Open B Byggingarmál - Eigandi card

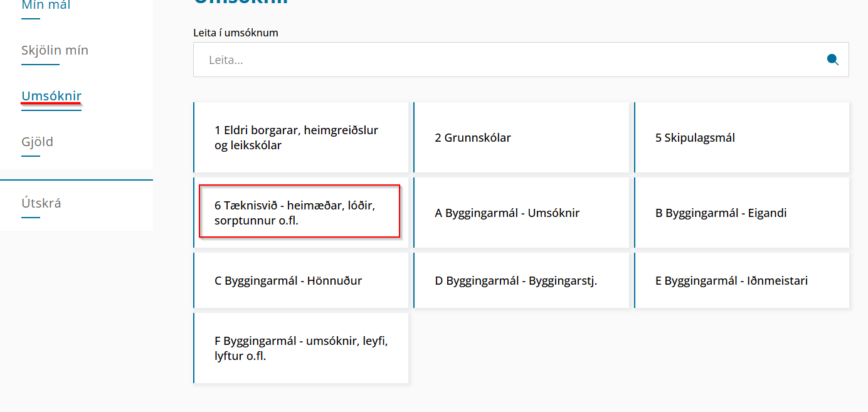click(741, 213)
